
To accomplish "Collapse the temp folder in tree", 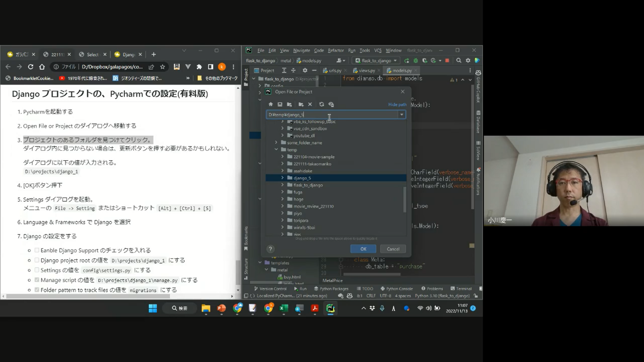I will (x=276, y=150).
